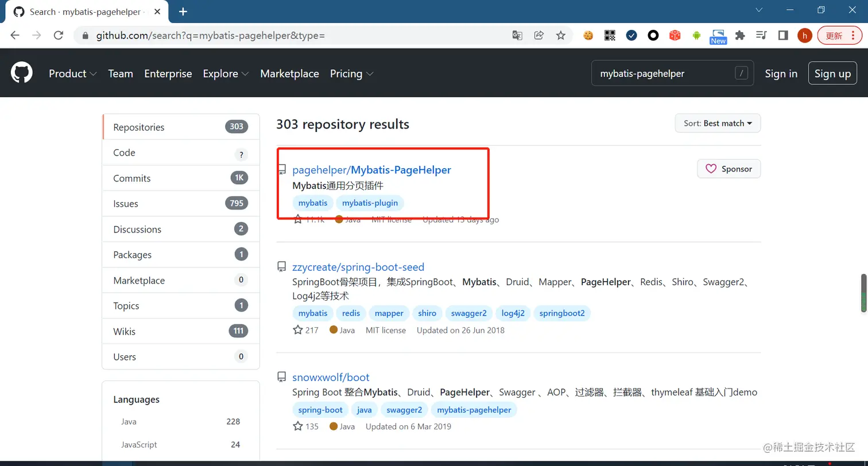Reload the page with the refresh icon
Viewport: 868px width, 466px height.
click(58, 36)
